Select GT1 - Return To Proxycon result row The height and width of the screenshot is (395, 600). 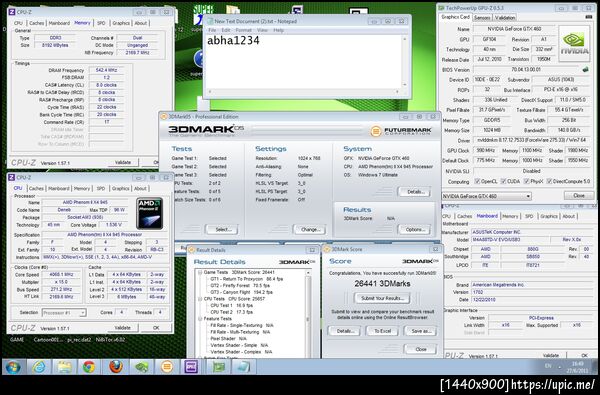(x=247, y=279)
